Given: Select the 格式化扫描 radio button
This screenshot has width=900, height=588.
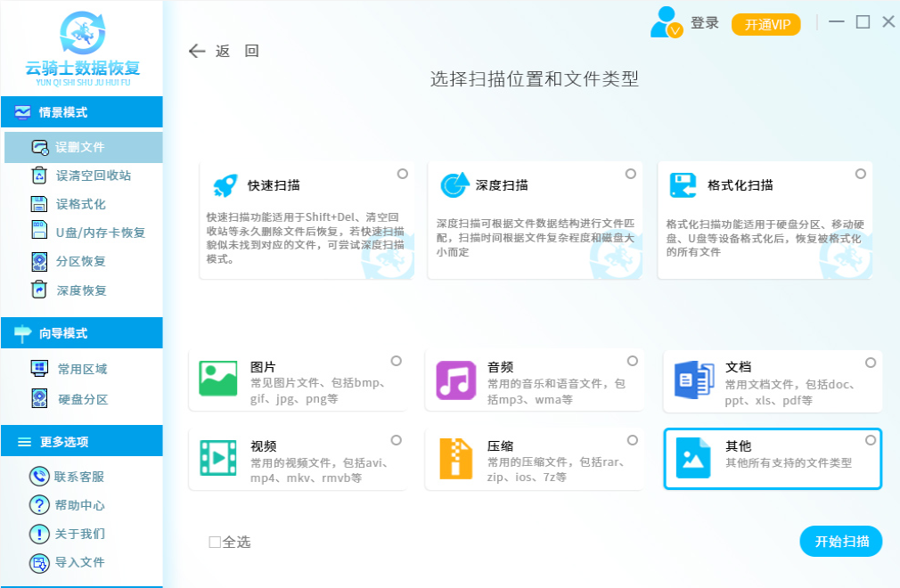Looking at the screenshot, I should pyautogui.click(x=861, y=174).
